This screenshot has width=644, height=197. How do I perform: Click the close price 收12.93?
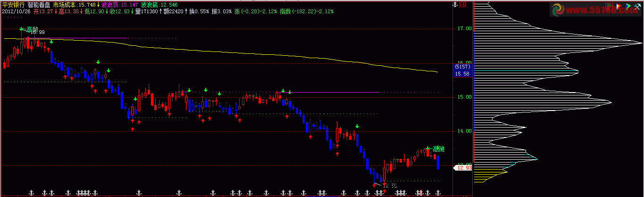point(119,10)
